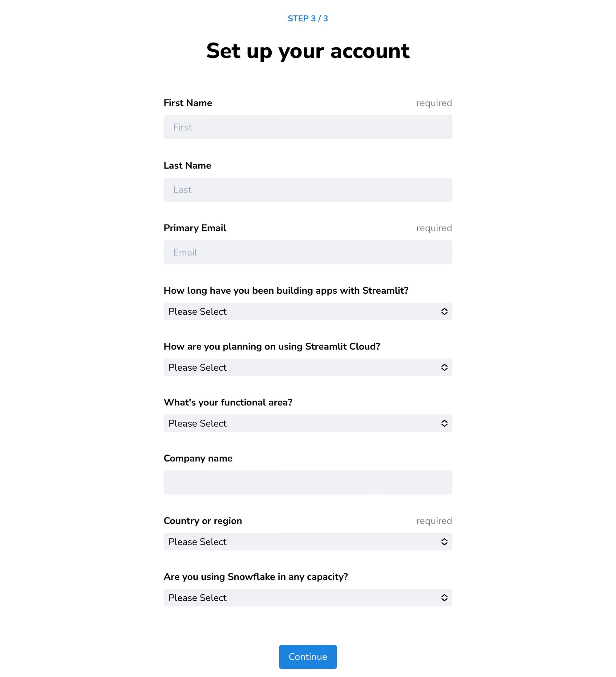Screen dimensions: 616x677
Task: Click the Primary Email label
Action: 195,228
